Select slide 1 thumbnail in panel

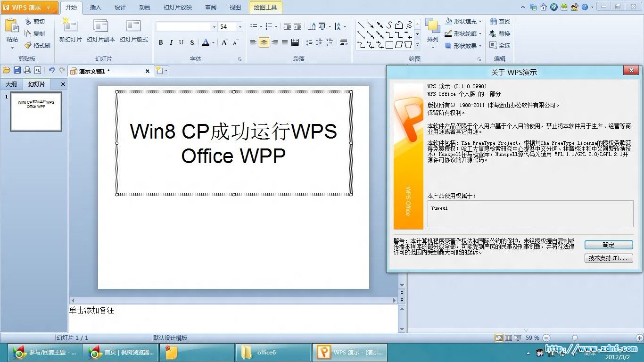(36, 111)
